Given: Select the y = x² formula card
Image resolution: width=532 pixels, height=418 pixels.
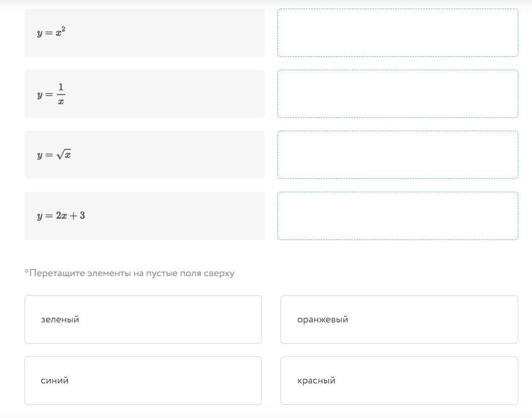Looking at the screenshot, I should coord(145,33).
